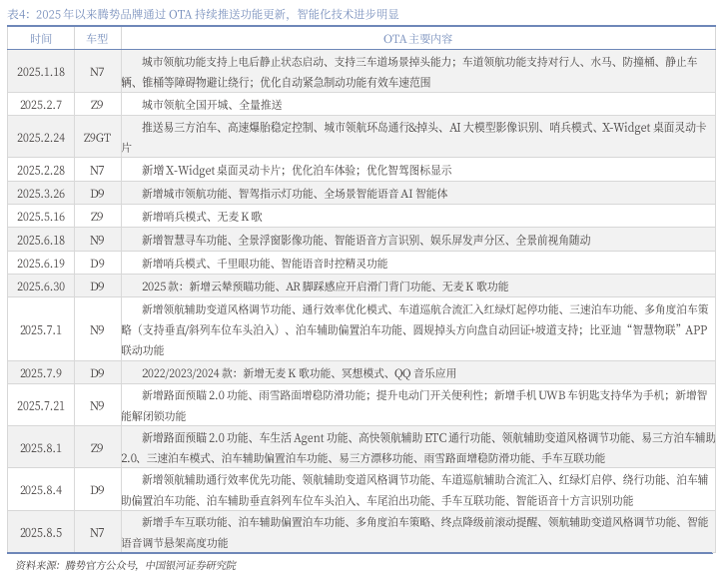Click the date cell '2025.2.24'
The height and width of the screenshot is (574, 728).
41,138
